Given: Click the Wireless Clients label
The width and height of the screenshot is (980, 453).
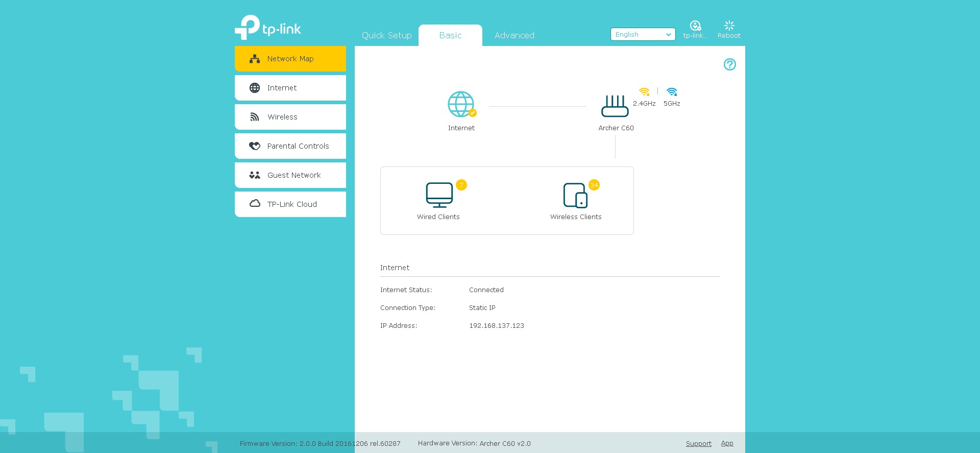Looking at the screenshot, I should [x=576, y=217].
